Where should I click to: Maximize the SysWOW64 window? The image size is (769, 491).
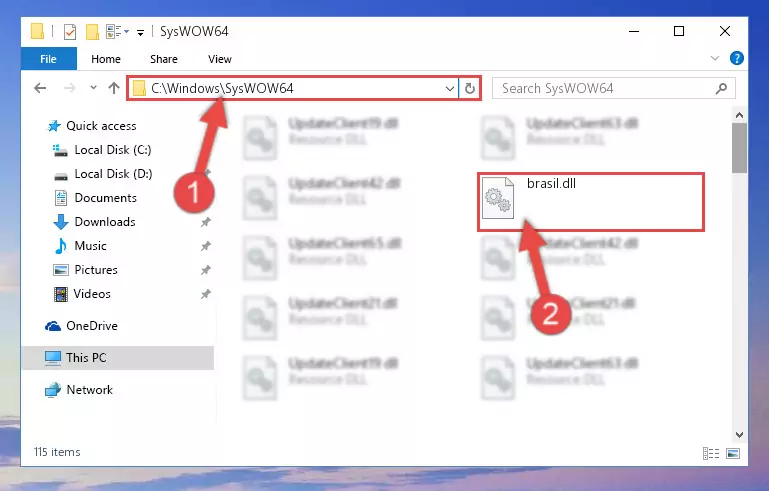[x=679, y=31]
